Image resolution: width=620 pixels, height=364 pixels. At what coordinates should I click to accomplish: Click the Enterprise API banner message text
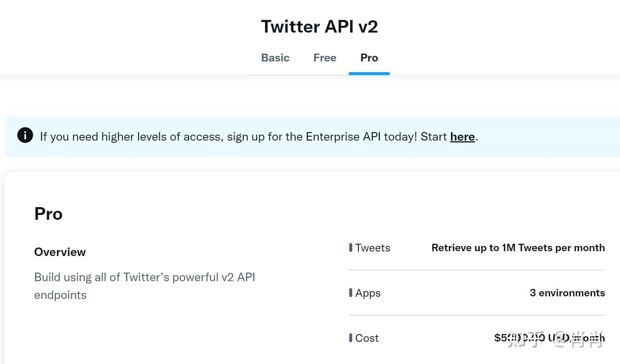(243, 137)
